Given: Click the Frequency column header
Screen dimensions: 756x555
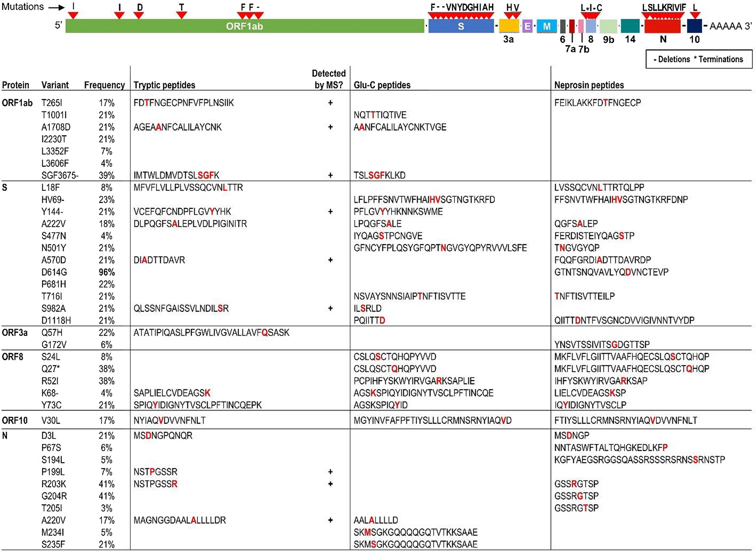Looking at the screenshot, I should point(105,85).
